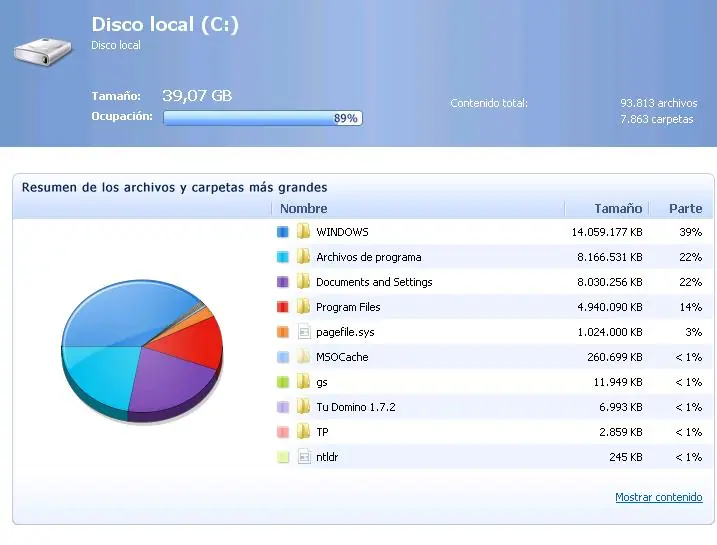
Task: Click the 39,07 GB size value
Action: tap(197, 96)
